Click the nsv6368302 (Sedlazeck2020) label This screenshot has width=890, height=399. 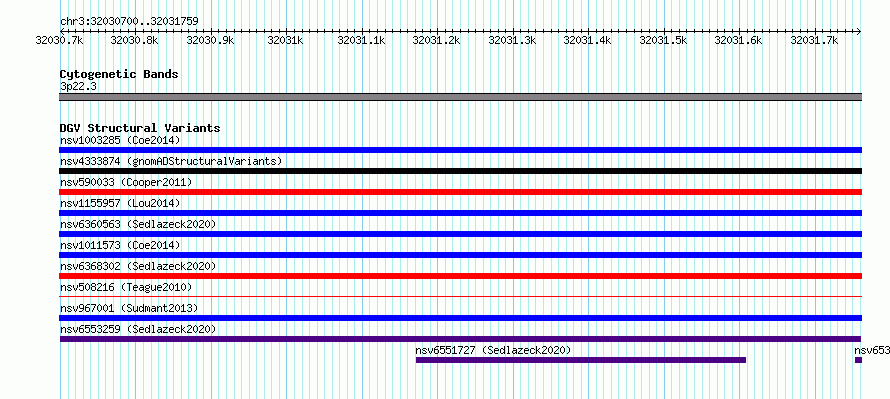(138, 266)
